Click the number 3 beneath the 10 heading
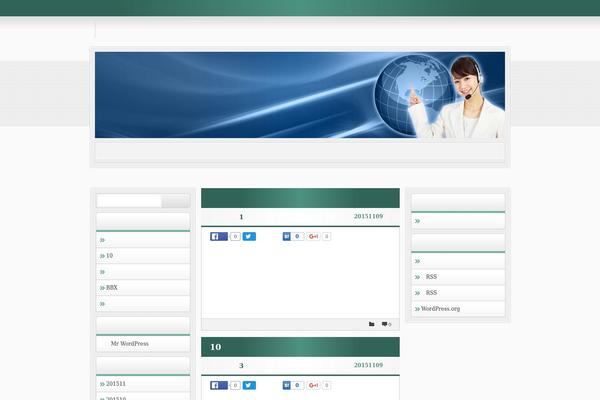600x400 pixels. 241,366
